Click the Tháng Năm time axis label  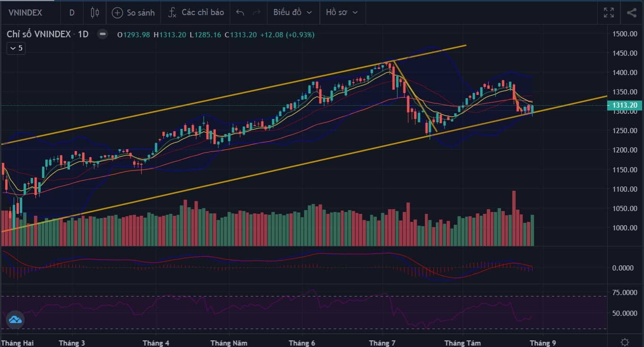(229, 343)
